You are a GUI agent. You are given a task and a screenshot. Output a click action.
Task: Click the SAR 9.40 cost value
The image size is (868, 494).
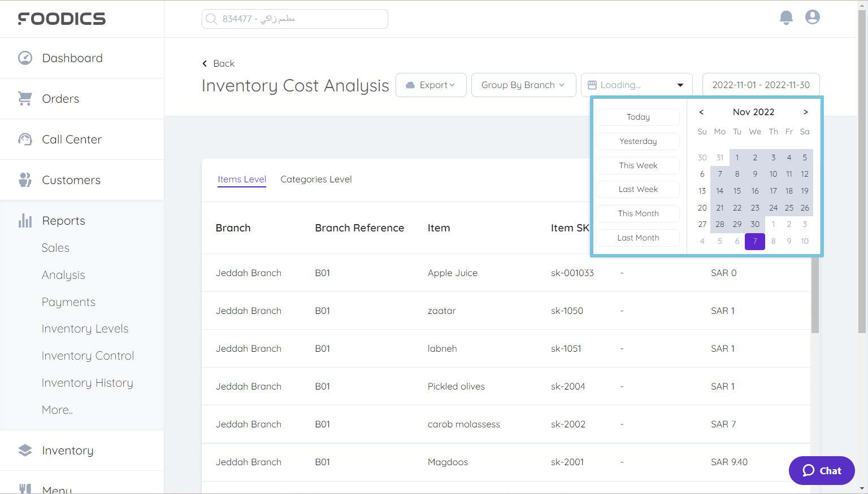click(x=729, y=462)
